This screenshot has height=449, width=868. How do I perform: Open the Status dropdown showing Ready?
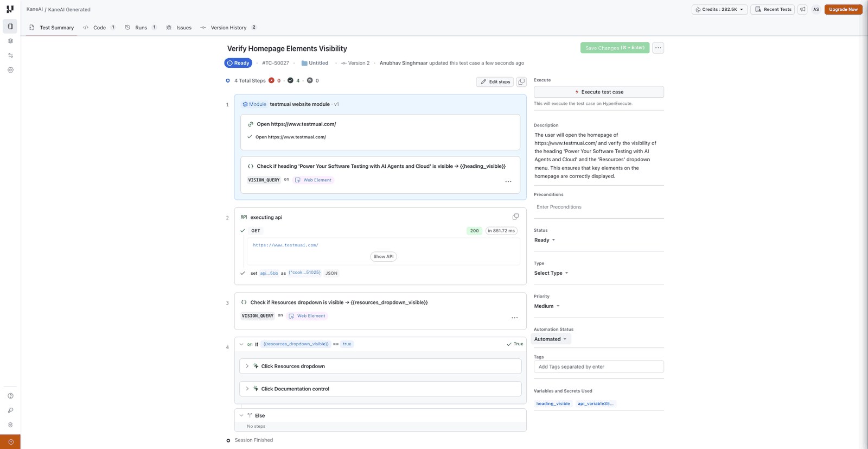pos(545,240)
